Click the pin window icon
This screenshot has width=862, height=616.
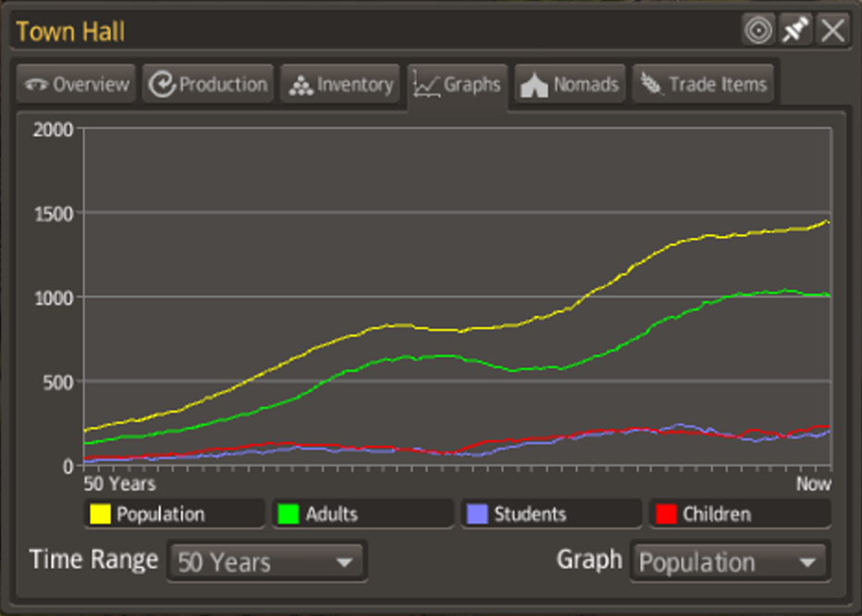[794, 31]
